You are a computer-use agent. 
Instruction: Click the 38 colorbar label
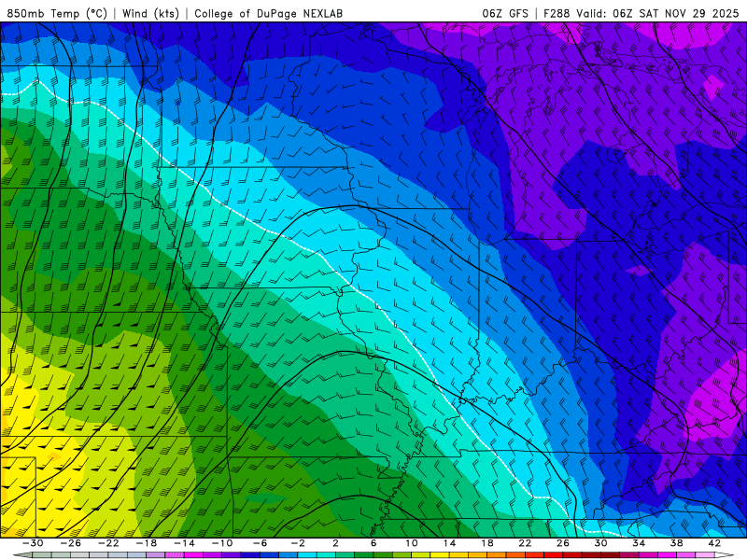(676, 543)
